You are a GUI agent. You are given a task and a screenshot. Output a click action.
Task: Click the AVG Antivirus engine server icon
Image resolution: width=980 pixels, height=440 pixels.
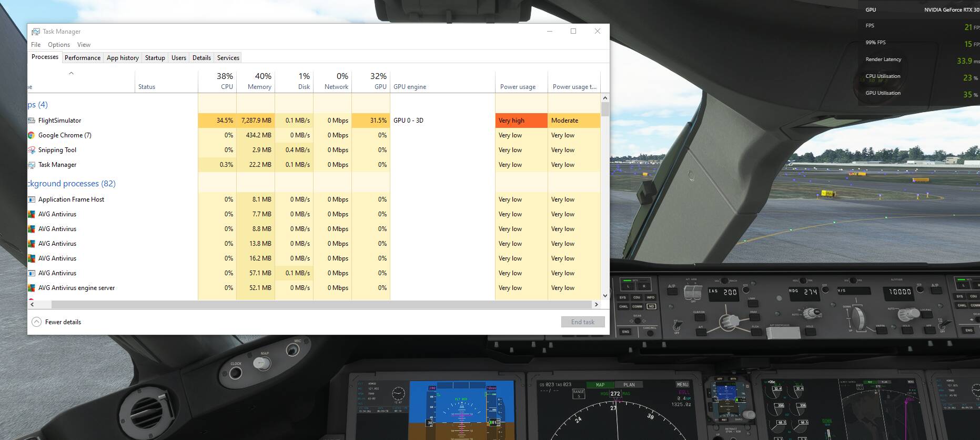click(x=32, y=288)
